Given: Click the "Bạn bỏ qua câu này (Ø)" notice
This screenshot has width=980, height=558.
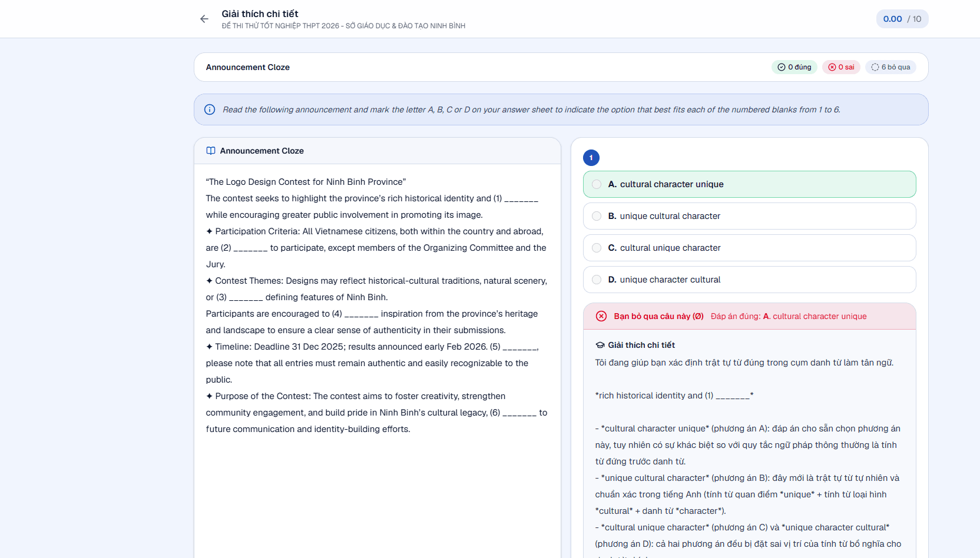Looking at the screenshot, I should (x=658, y=316).
